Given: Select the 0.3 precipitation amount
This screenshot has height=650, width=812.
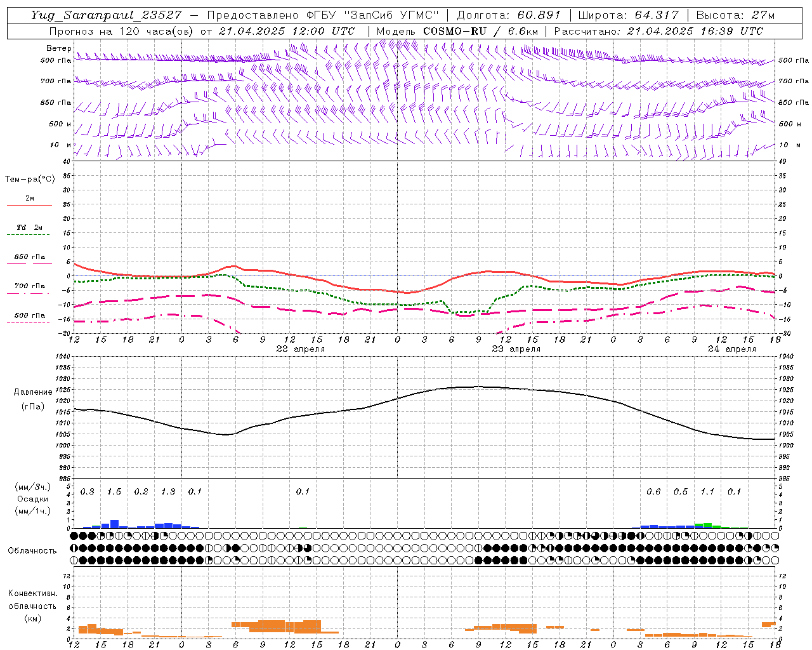Looking at the screenshot, I should (x=88, y=492).
